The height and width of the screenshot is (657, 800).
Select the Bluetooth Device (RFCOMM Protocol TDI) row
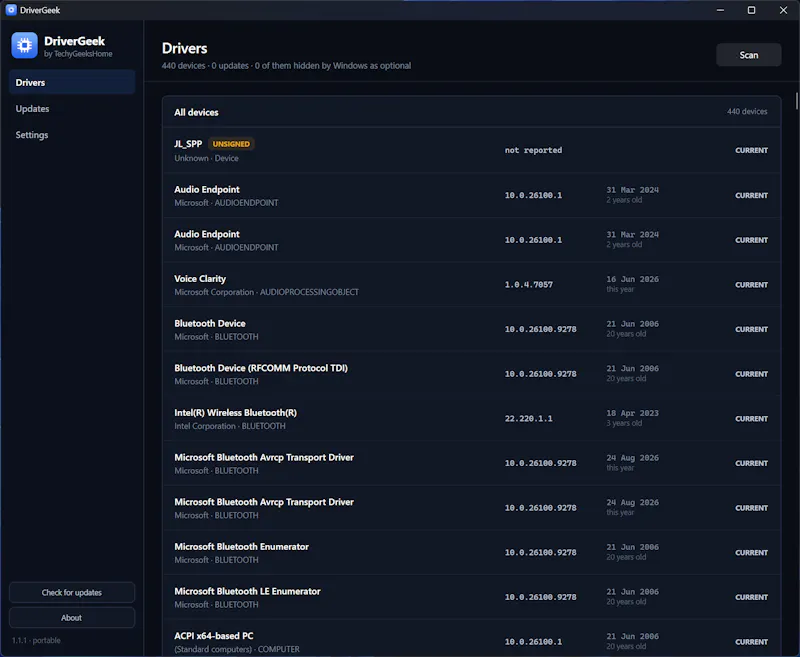tap(471, 374)
